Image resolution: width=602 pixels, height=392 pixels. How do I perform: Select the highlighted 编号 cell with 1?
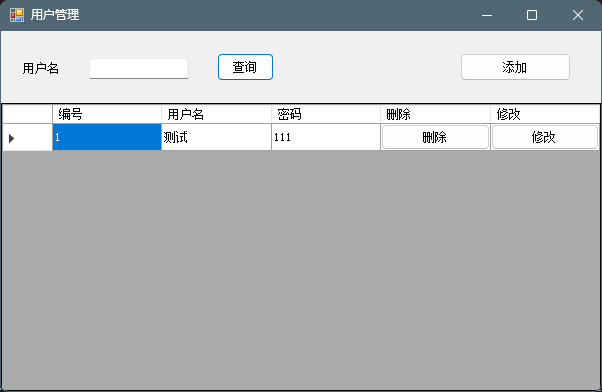click(x=107, y=137)
